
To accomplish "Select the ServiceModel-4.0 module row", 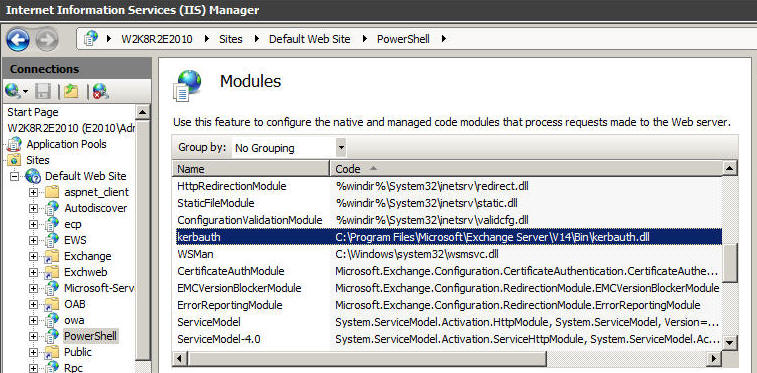I will [x=447, y=339].
